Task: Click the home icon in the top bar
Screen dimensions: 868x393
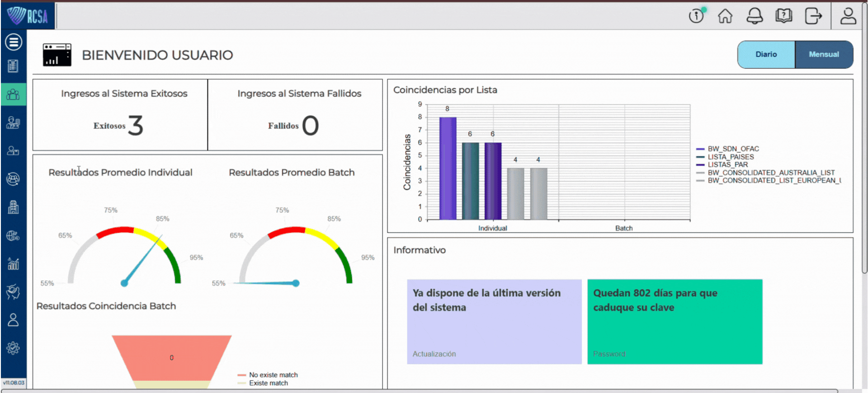Action: 725,16
